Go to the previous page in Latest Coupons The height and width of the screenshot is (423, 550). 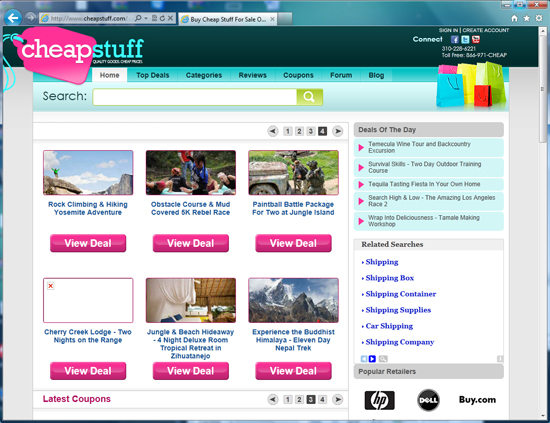[273, 400]
